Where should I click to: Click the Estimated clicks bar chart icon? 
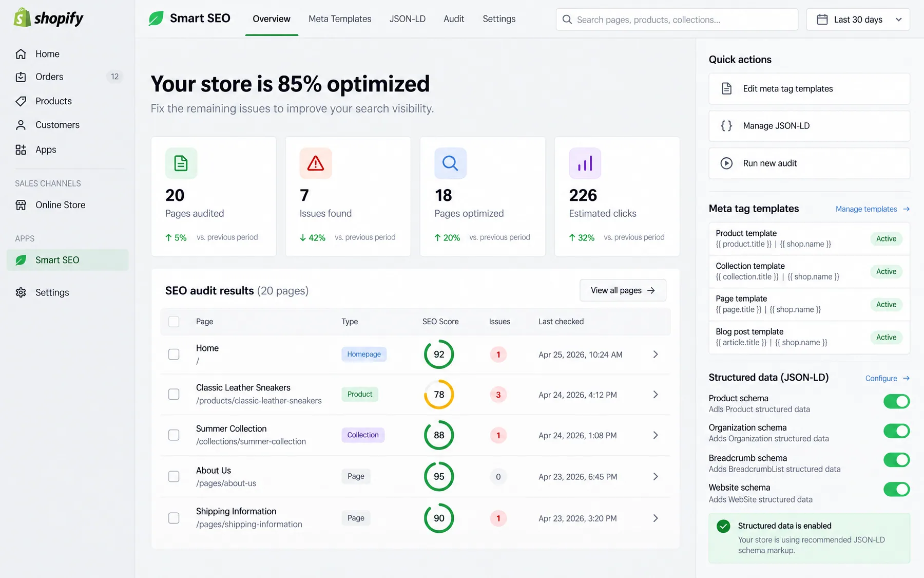click(x=585, y=163)
